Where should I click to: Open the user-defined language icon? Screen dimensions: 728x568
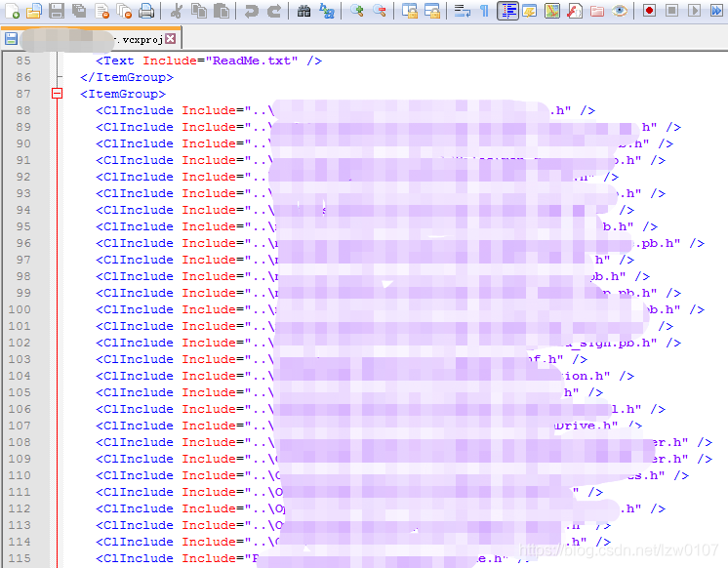point(529,10)
